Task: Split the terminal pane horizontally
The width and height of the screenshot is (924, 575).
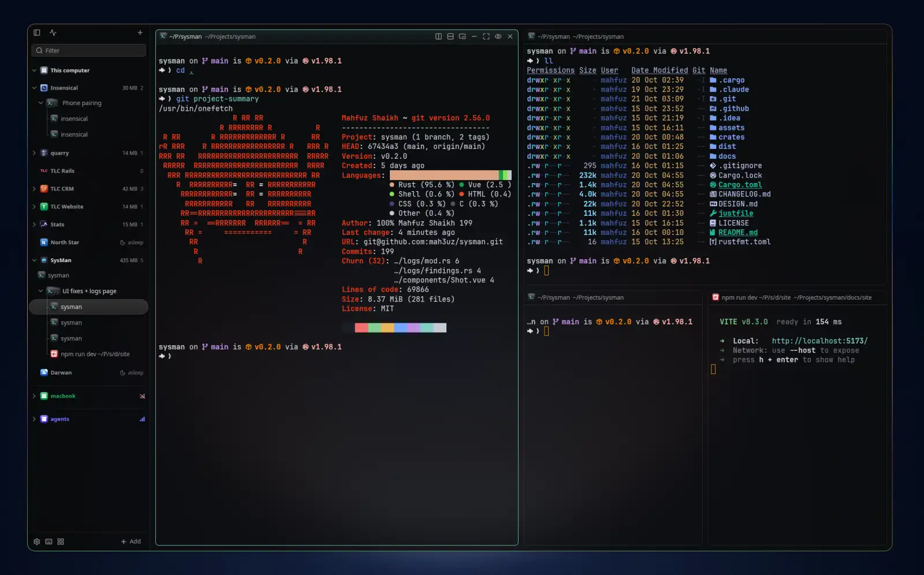Action: click(x=450, y=36)
